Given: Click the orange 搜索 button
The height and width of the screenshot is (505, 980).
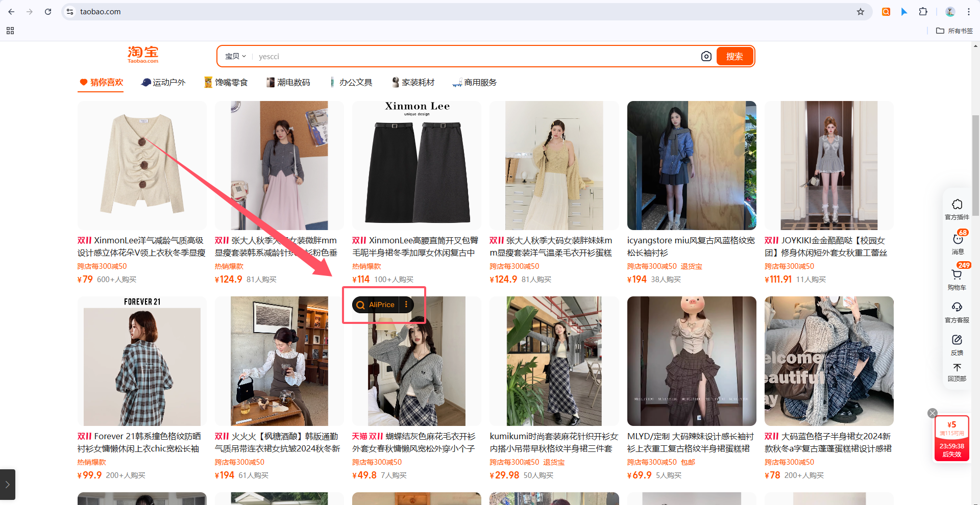Looking at the screenshot, I should point(734,56).
